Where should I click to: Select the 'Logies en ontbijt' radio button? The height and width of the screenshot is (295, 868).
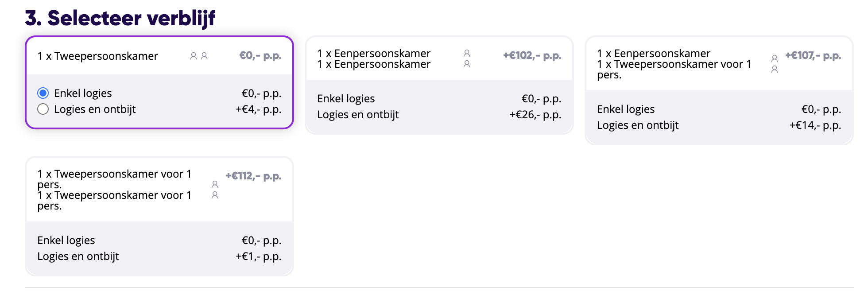coord(43,109)
